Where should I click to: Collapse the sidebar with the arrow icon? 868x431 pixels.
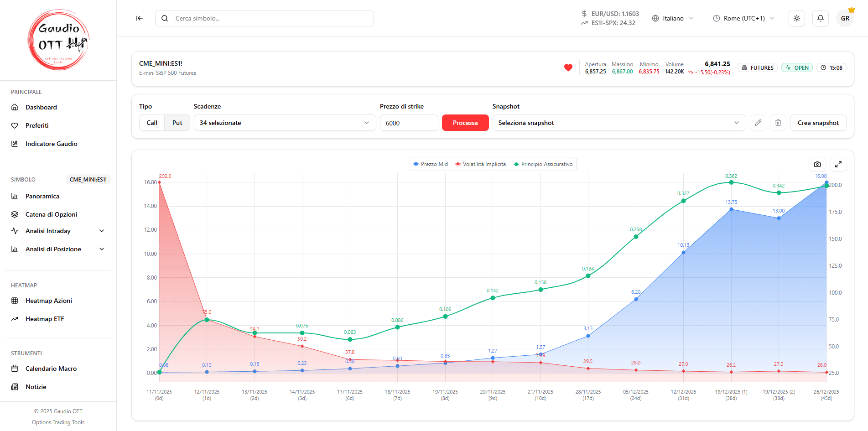[x=140, y=18]
